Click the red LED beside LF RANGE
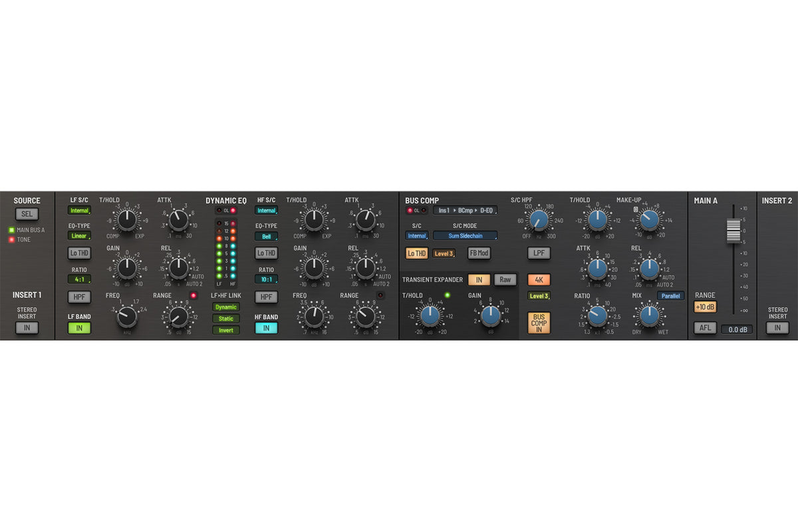Viewport: 798px width, 532px height. click(x=194, y=295)
